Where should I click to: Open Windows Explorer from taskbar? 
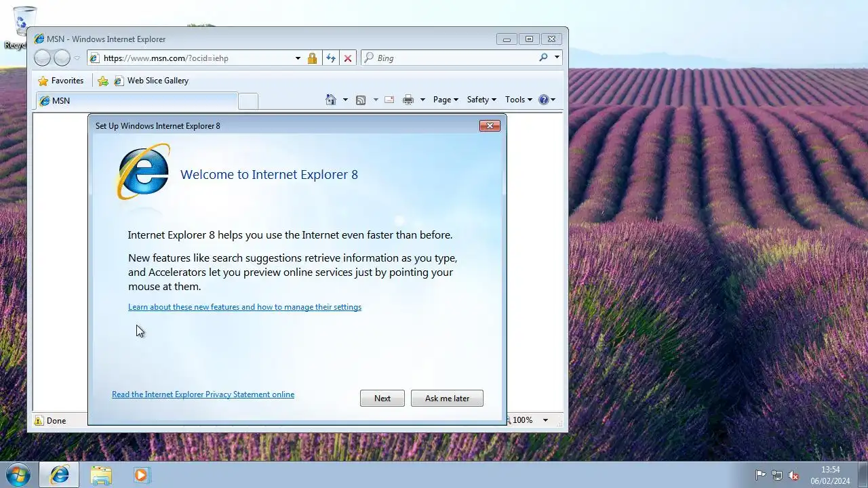101,475
